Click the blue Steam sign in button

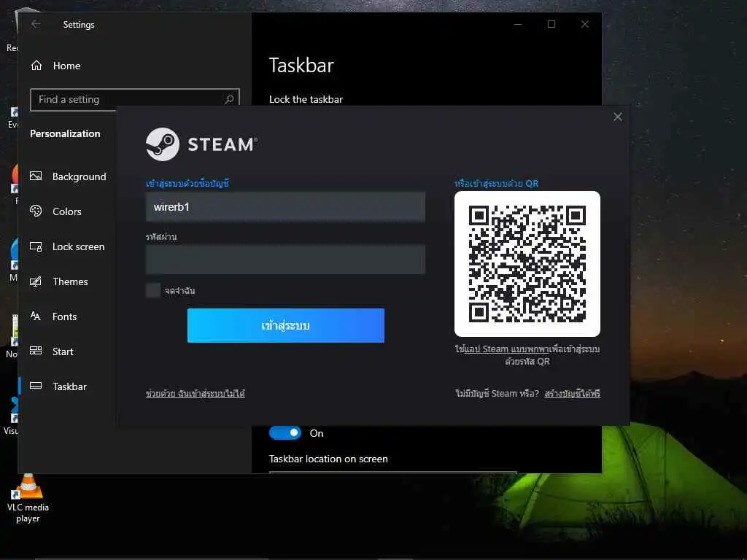pyautogui.click(x=285, y=325)
